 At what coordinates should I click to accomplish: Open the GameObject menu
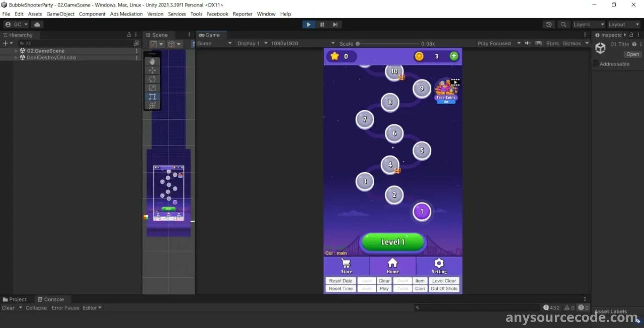pyautogui.click(x=60, y=14)
